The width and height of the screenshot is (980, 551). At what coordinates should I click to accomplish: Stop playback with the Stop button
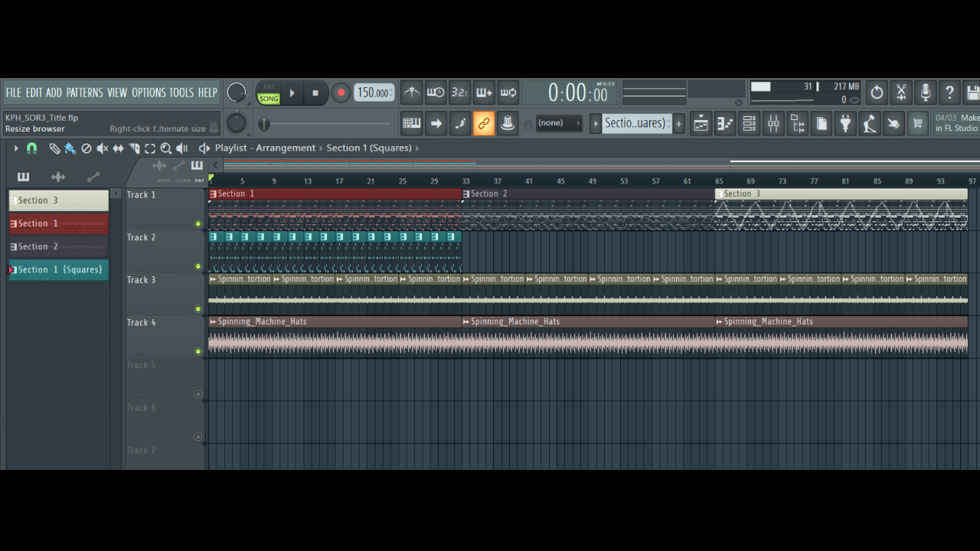coord(315,93)
